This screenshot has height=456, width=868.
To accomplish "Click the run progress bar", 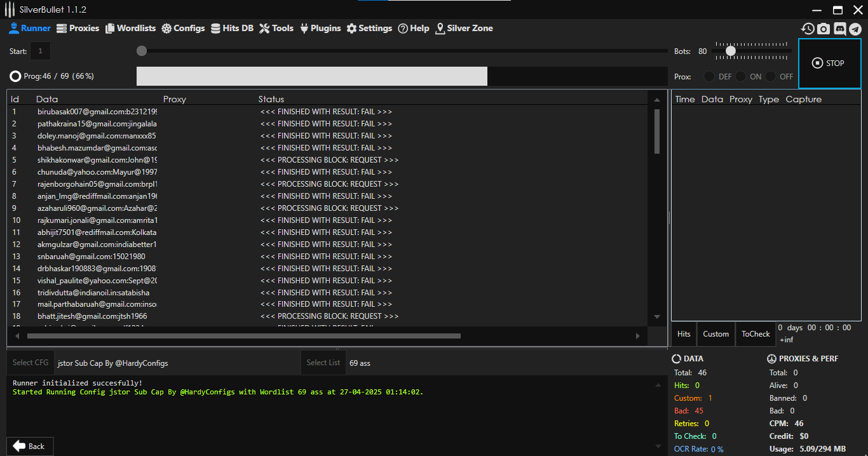I will [x=401, y=76].
